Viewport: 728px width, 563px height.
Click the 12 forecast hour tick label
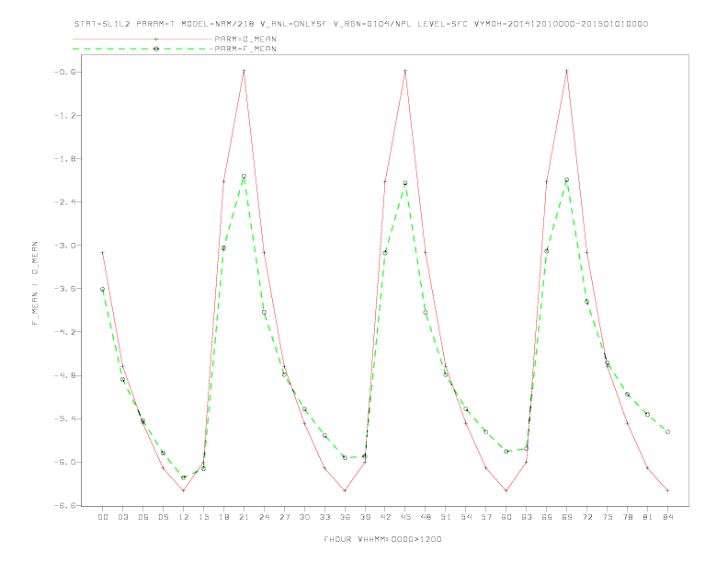184,517
